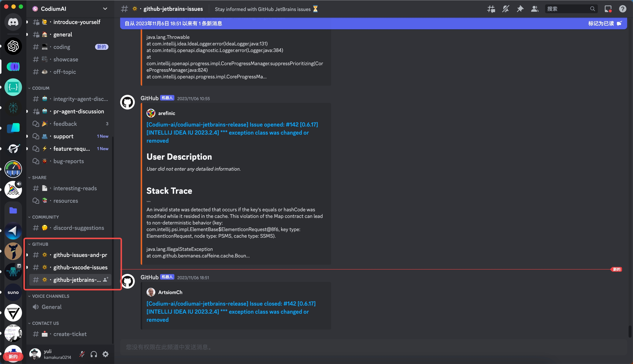
Task: Open the CodiumAI server dropdown
Action: click(105, 8)
